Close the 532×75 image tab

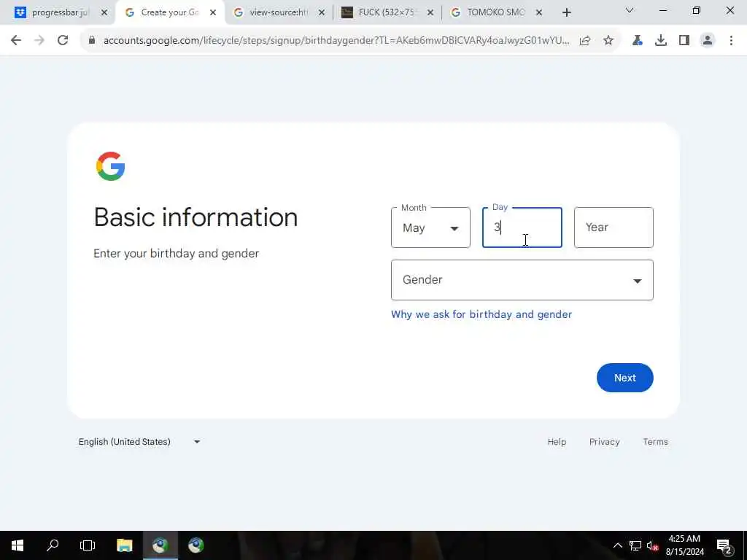tap(430, 12)
